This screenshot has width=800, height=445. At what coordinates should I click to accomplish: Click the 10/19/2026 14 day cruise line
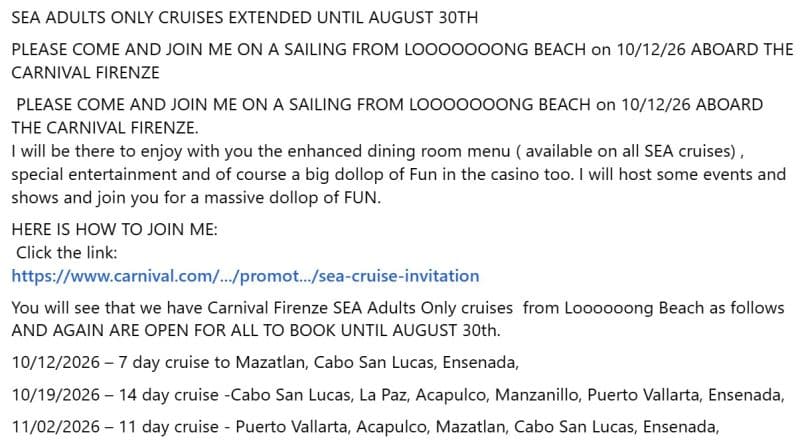(x=398, y=395)
